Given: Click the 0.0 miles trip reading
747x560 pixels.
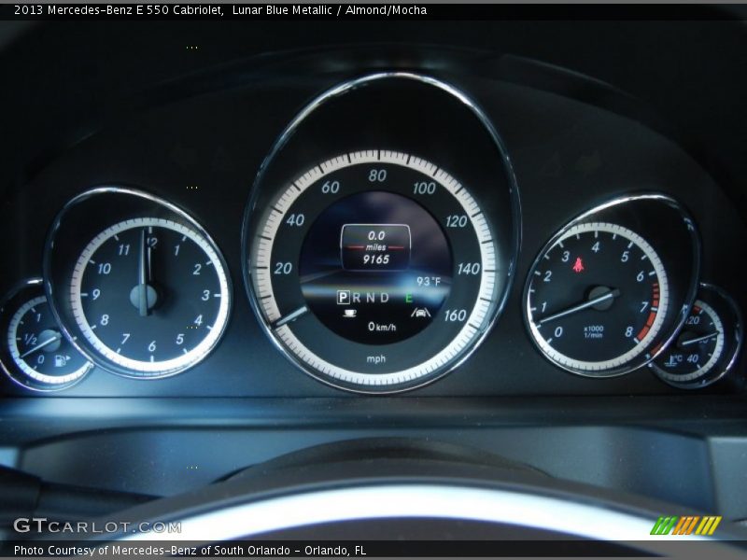Looking at the screenshot, I should 376,236.
